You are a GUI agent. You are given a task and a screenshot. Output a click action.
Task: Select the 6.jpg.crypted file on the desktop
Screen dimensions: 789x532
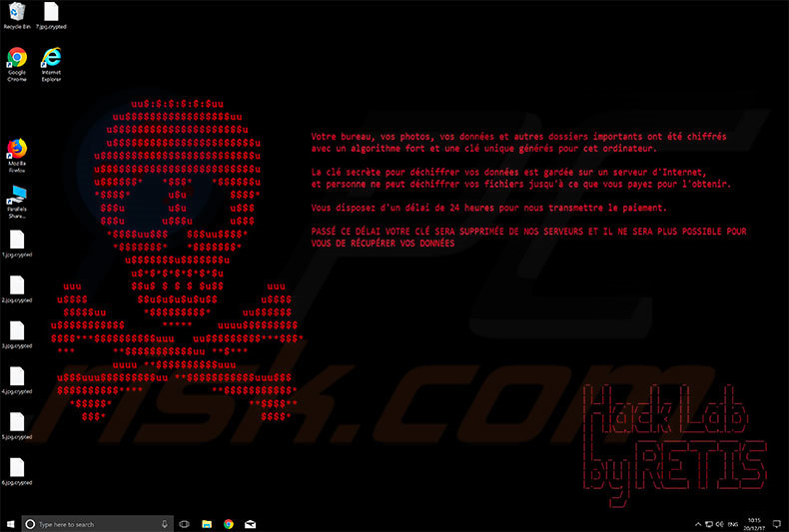click(17, 472)
